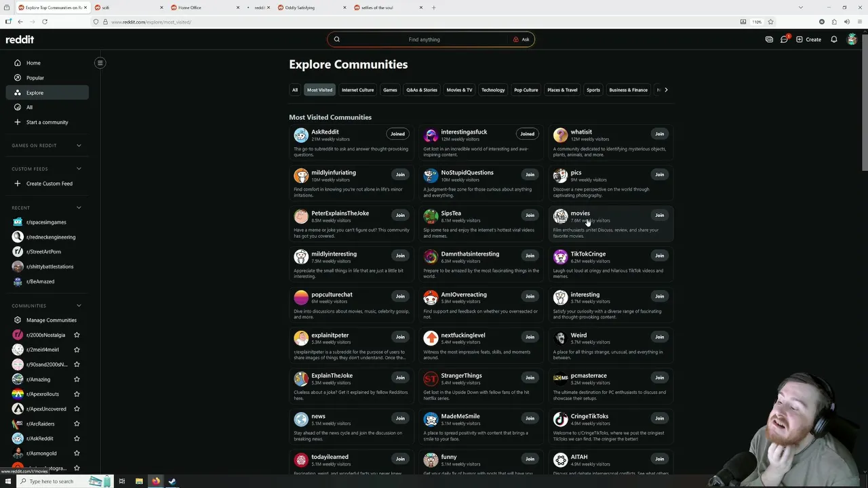868x488 pixels.
Task: Open the pcmasterrace community icon
Action: (560, 378)
